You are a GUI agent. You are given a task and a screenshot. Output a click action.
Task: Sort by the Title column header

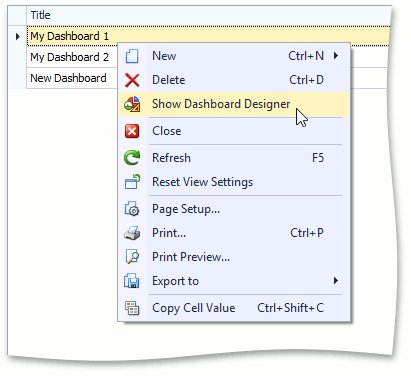[208, 15]
